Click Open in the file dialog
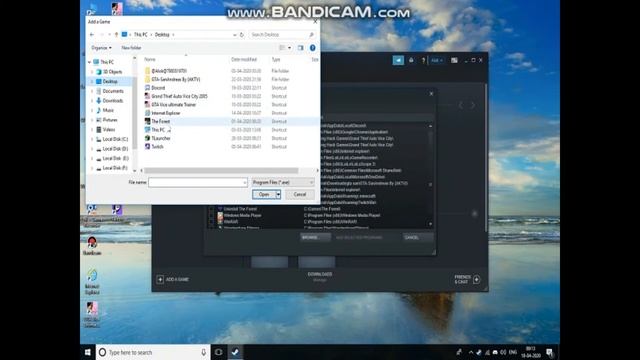 264,195
